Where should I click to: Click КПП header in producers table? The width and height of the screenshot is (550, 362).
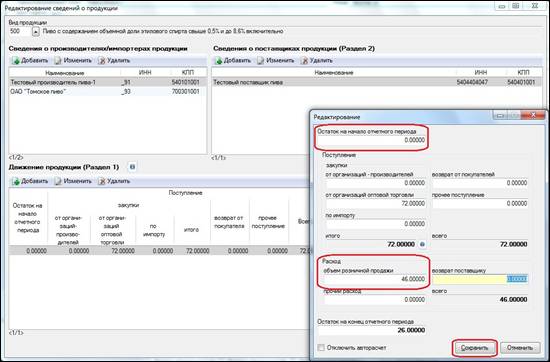(188, 73)
